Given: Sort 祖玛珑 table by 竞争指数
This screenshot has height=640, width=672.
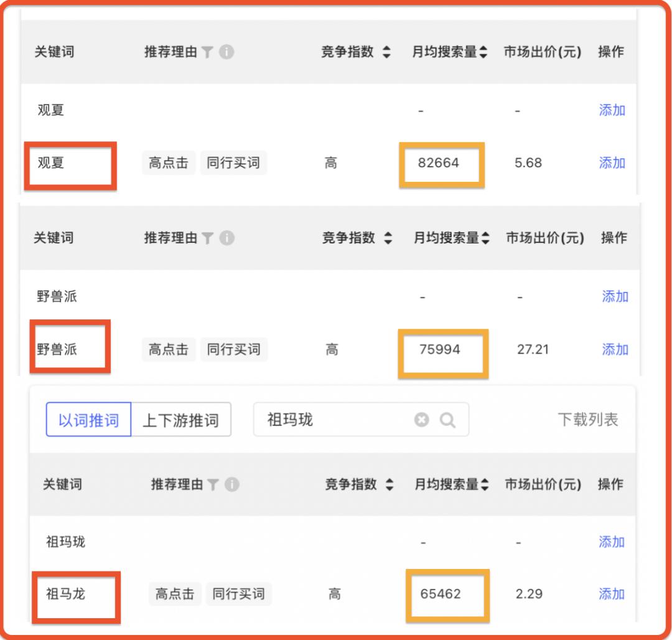Looking at the screenshot, I should pyautogui.click(x=390, y=484).
